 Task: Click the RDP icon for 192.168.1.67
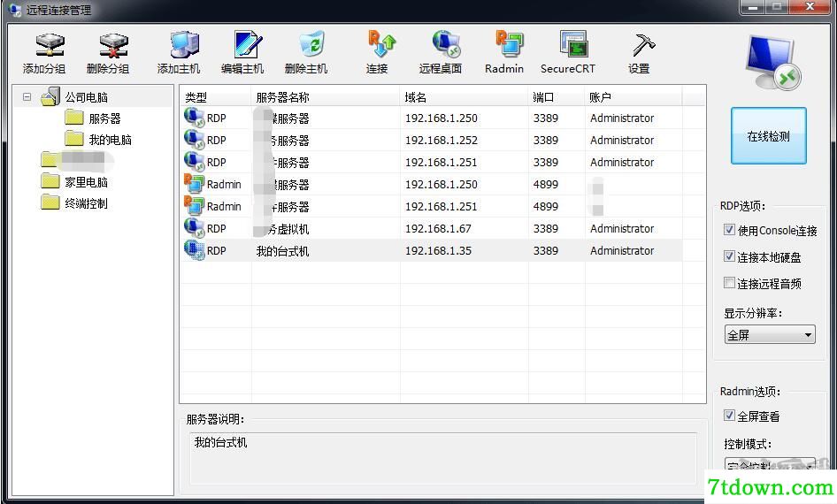(194, 228)
